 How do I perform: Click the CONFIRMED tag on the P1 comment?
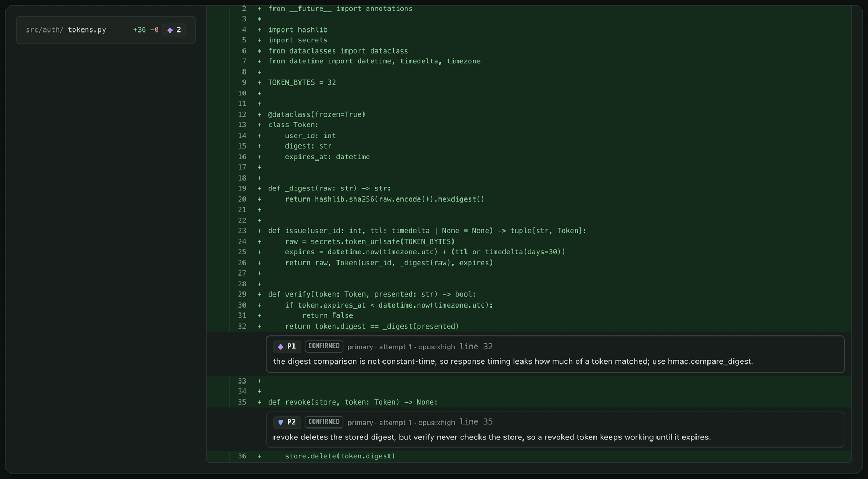[x=324, y=346]
